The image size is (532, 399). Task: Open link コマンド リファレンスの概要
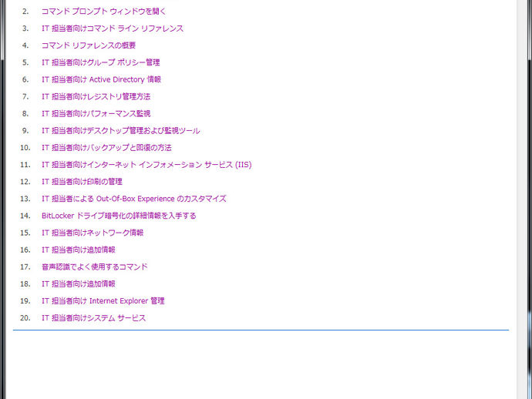(89, 45)
